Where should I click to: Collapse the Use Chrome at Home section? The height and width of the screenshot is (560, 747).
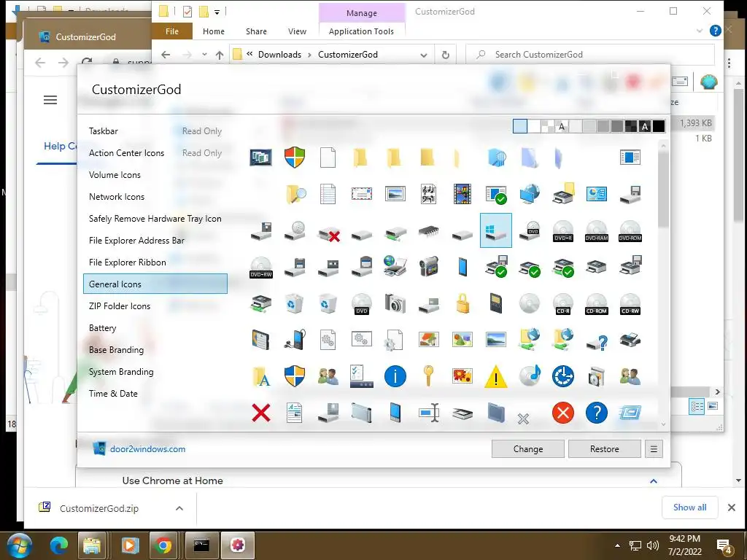coord(654,481)
